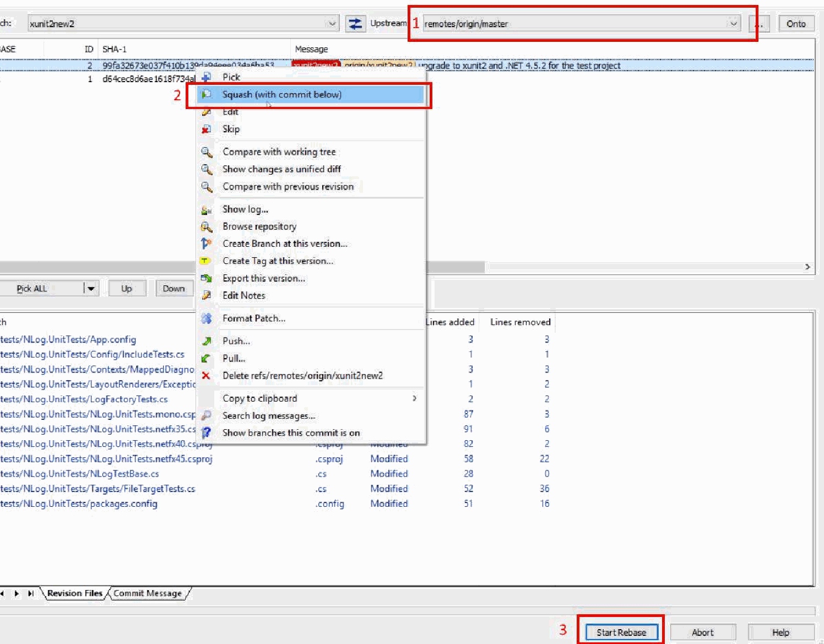Click the Pick icon in context menu
Image resolution: width=824 pixels, height=644 pixels.
pos(207,77)
